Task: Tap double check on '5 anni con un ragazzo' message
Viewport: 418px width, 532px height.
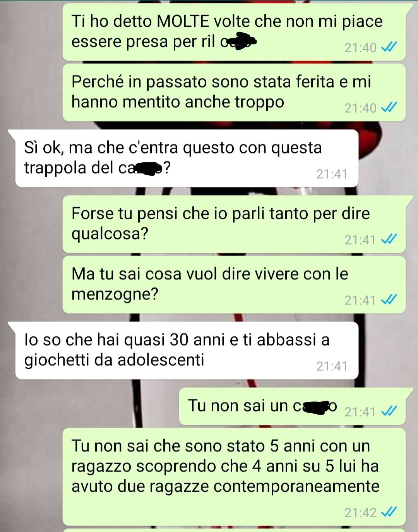Action: pos(389,512)
